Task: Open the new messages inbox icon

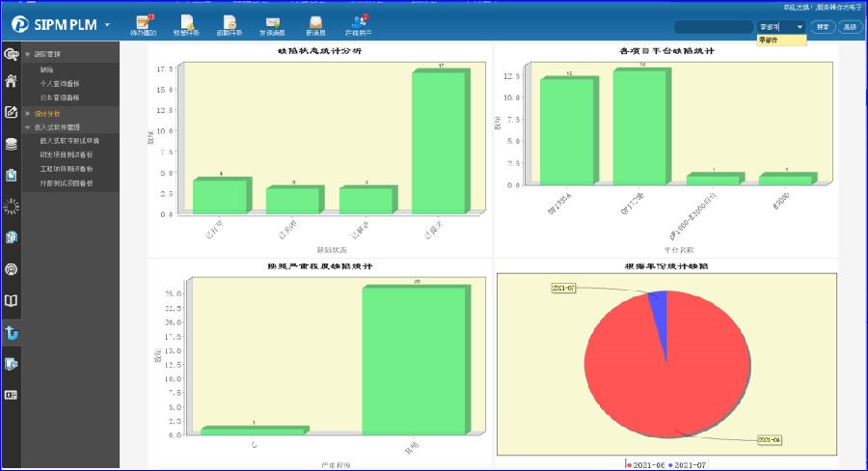Action: [315, 22]
